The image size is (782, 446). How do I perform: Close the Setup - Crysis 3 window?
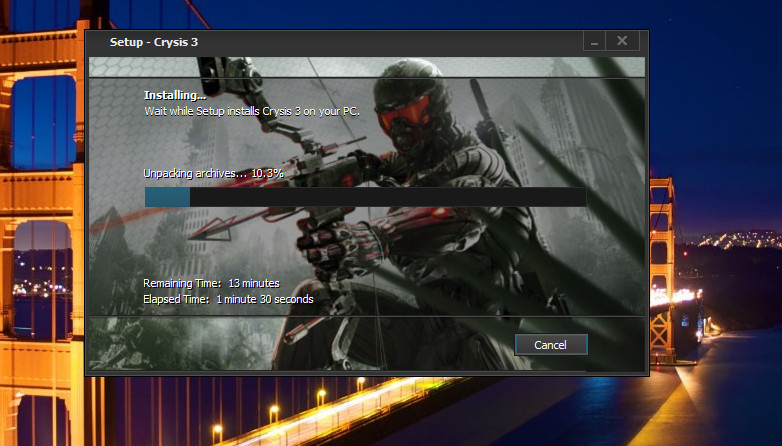click(622, 41)
